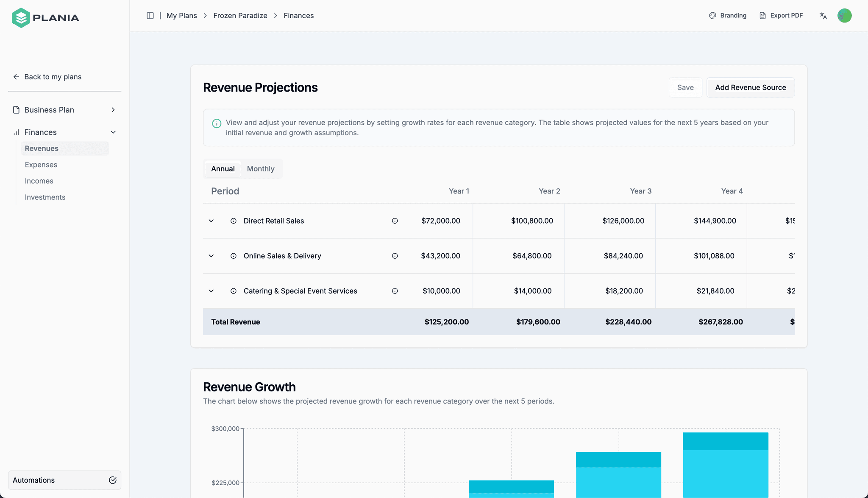Screen dimensions: 868x498
Task: Expand the Business Plan section
Action: tap(113, 109)
